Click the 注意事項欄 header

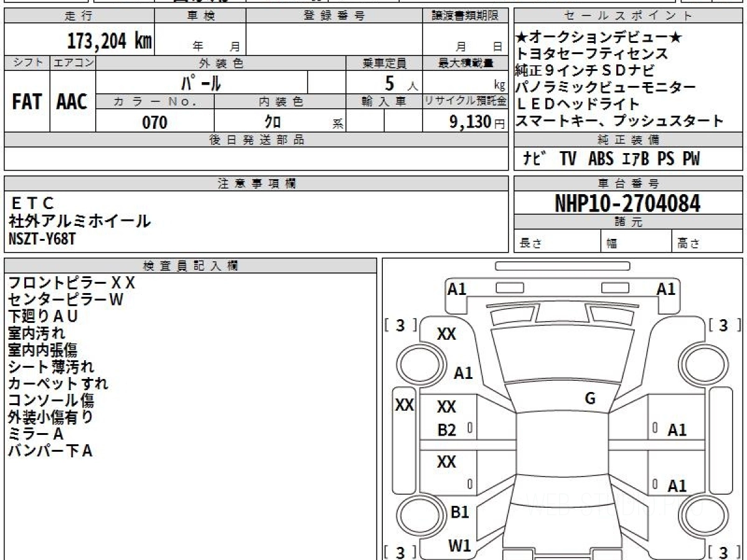coord(256,184)
